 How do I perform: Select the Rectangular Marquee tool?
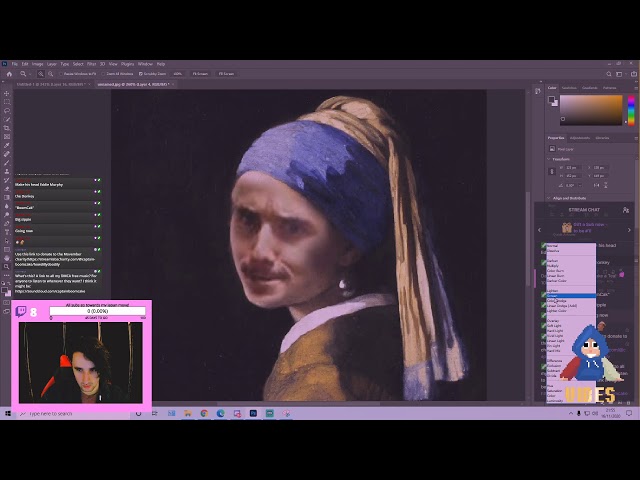point(7,102)
